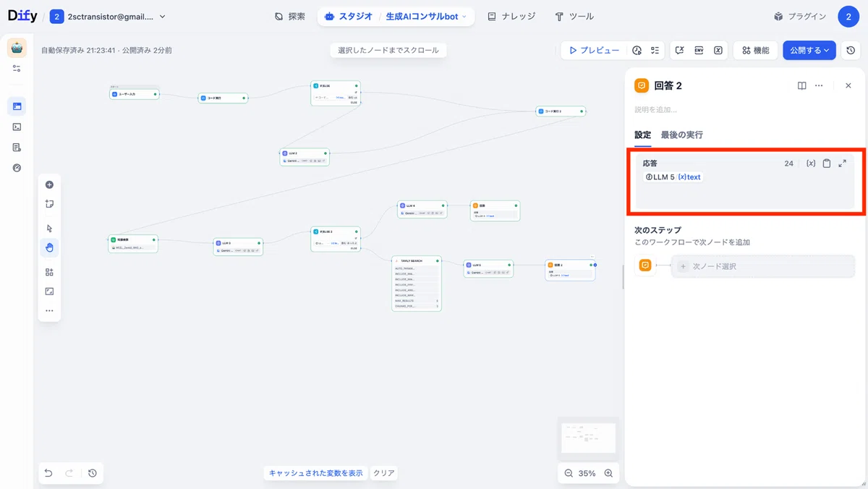
Task: Open help book icon in 回答 2 panel
Action: (x=801, y=85)
